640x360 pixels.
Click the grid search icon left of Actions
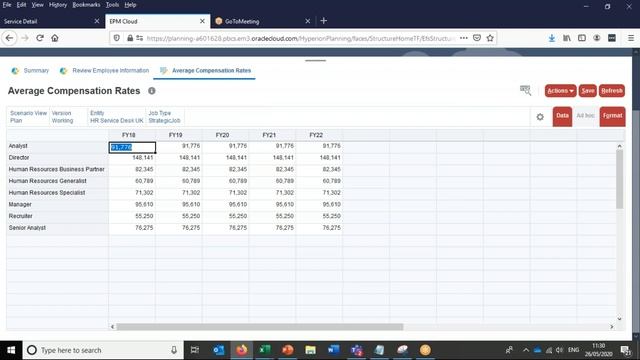[525, 90]
